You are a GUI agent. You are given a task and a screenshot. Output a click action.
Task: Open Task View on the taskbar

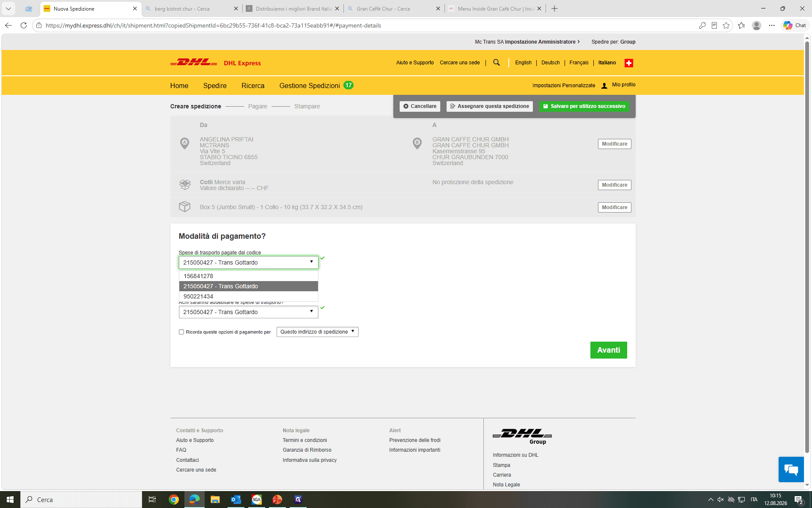pos(152,500)
